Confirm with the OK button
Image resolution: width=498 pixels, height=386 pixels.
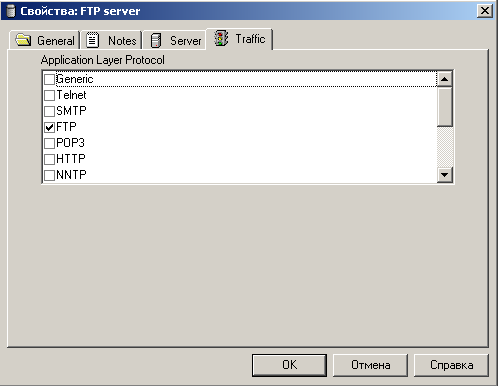(x=289, y=365)
